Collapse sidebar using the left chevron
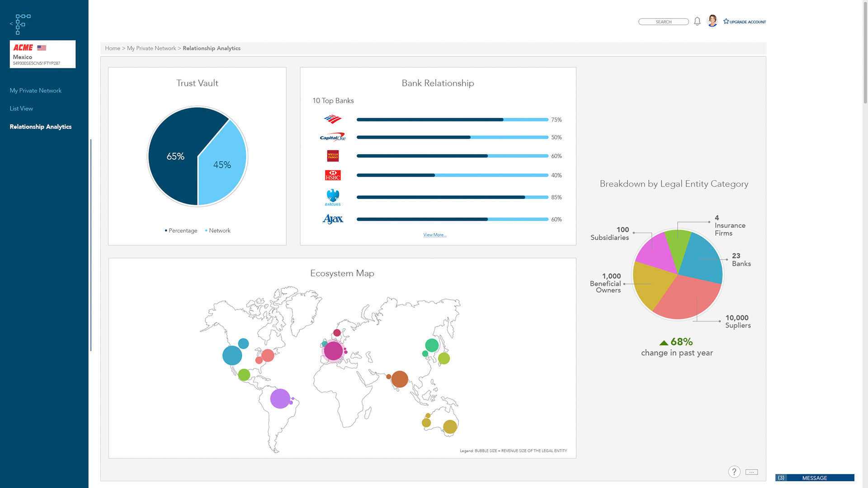The width and height of the screenshot is (868, 488). [11, 24]
